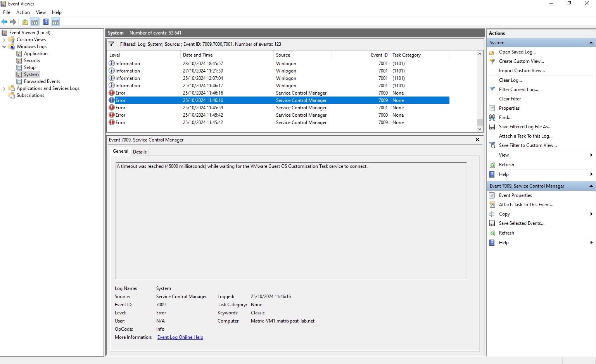Open the File menu

click(7, 12)
